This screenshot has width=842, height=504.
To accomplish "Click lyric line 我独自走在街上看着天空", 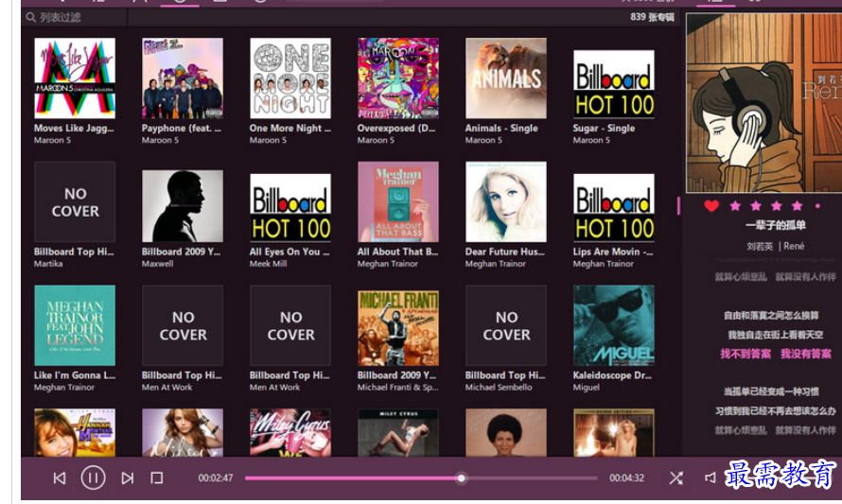I will coord(776,335).
